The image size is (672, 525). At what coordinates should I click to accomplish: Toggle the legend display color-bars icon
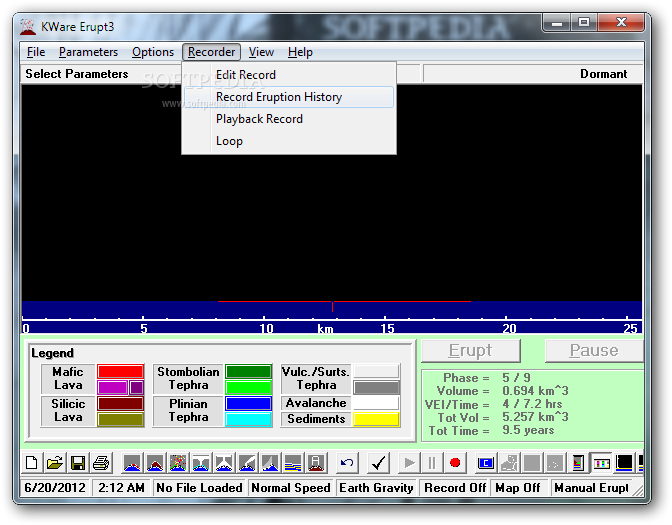coord(601,463)
